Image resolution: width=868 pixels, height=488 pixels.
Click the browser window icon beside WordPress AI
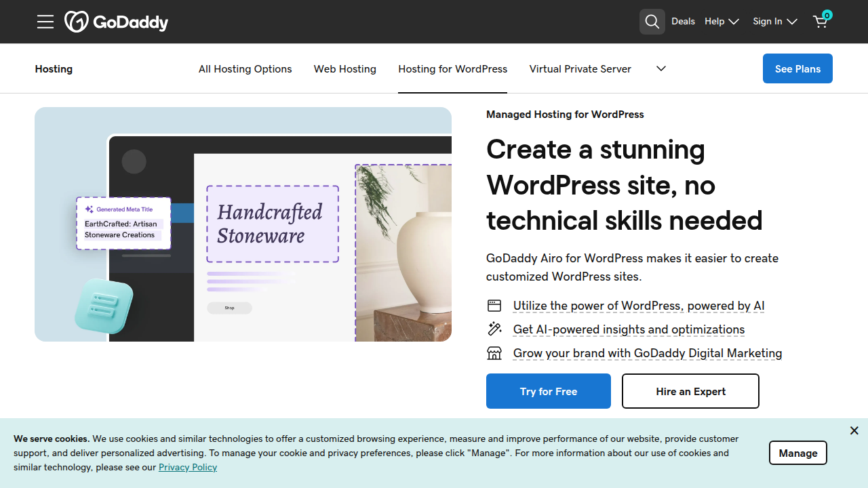(x=494, y=306)
